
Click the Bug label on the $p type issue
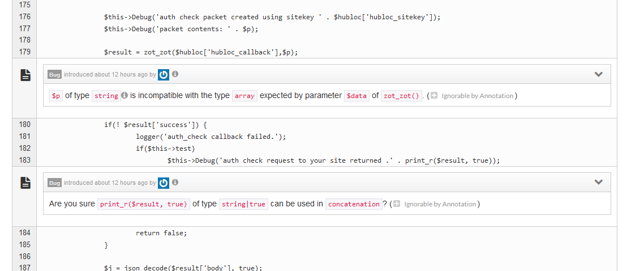click(x=55, y=75)
